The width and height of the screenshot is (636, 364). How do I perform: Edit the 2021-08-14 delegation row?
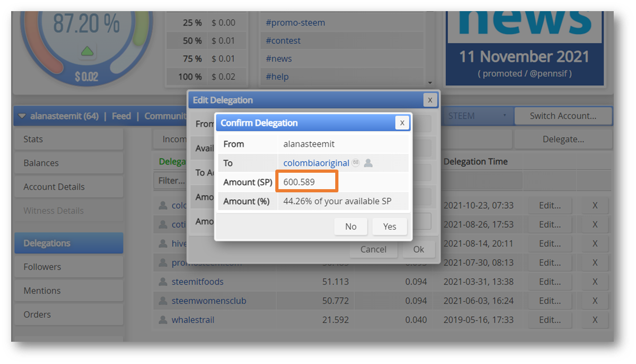(x=550, y=244)
